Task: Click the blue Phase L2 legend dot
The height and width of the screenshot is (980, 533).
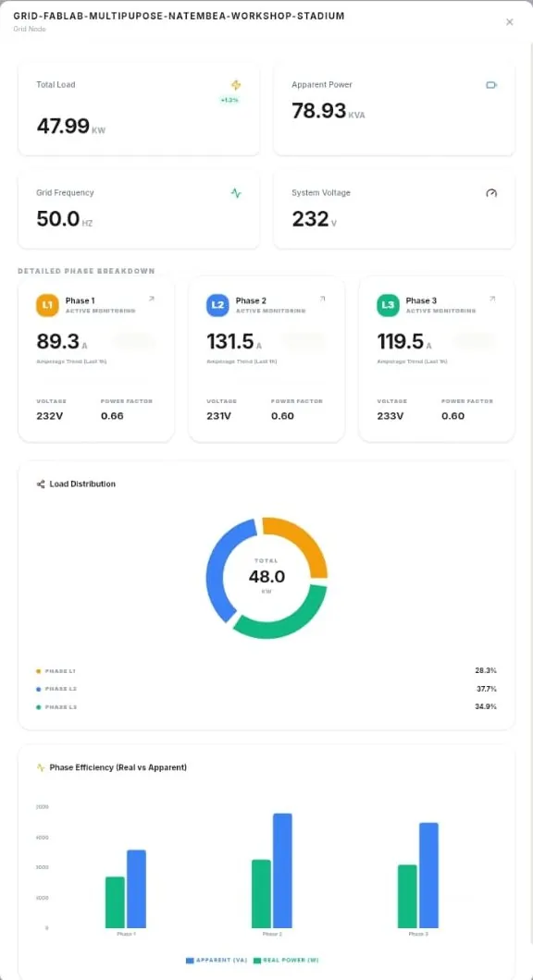Action: pyautogui.click(x=39, y=689)
